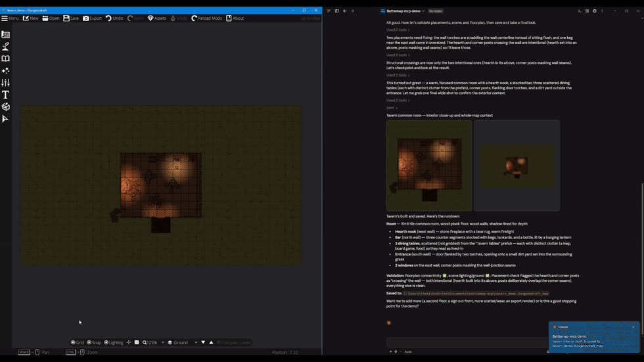644x362 pixels.
Task: Go down one level arrow
Action: (x=203, y=342)
